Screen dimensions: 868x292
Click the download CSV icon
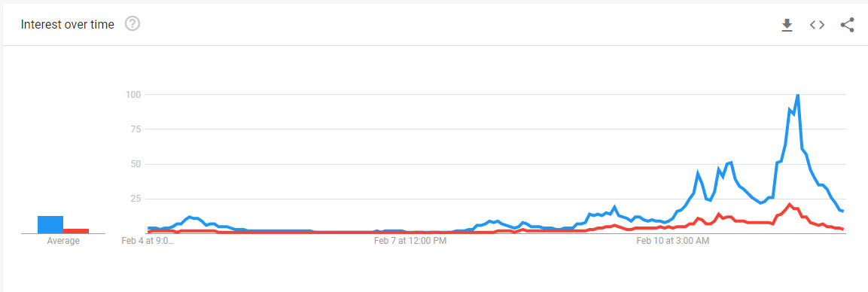[x=787, y=25]
